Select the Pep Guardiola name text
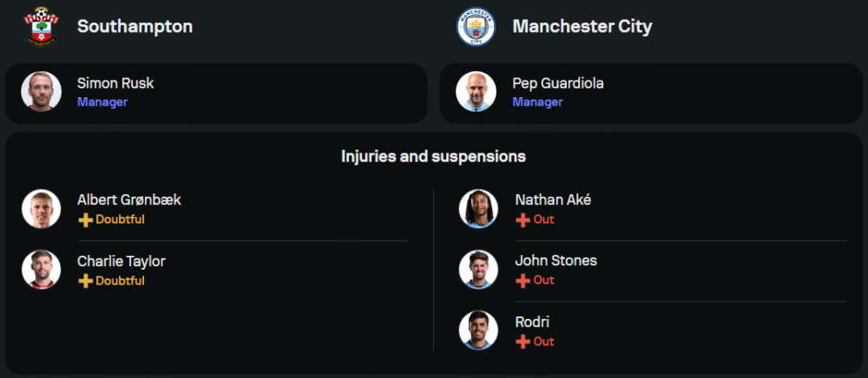 [x=558, y=84]
